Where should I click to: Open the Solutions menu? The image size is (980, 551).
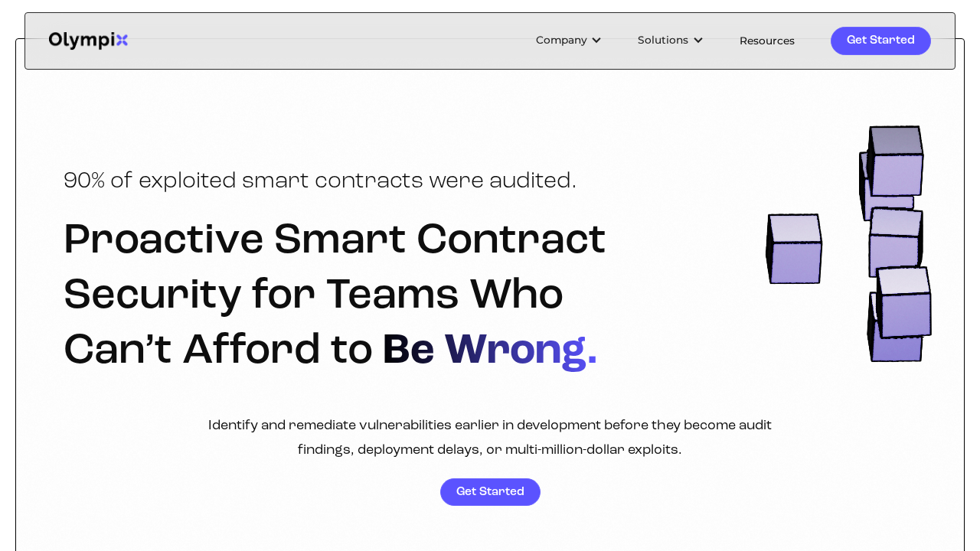click(663, 41)
